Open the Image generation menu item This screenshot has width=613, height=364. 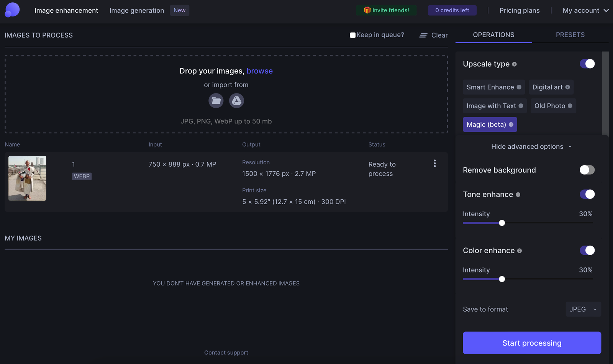tap(137, 10)
